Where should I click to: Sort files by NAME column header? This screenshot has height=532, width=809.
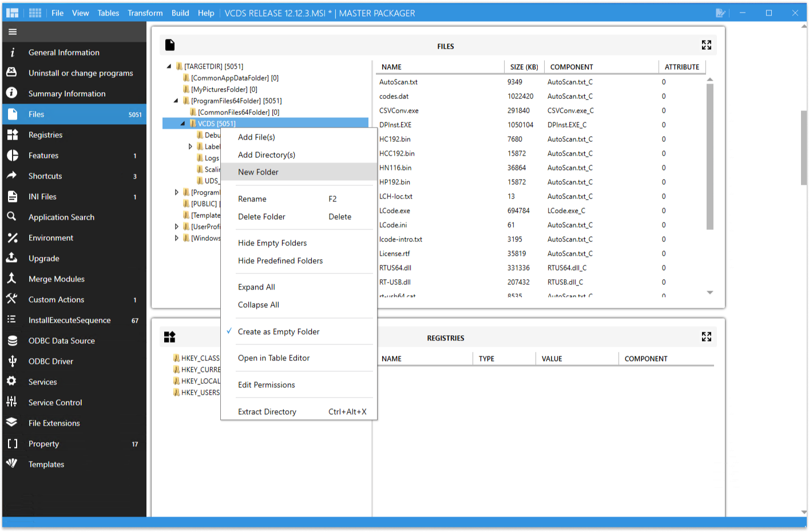[x=440, y=67]
